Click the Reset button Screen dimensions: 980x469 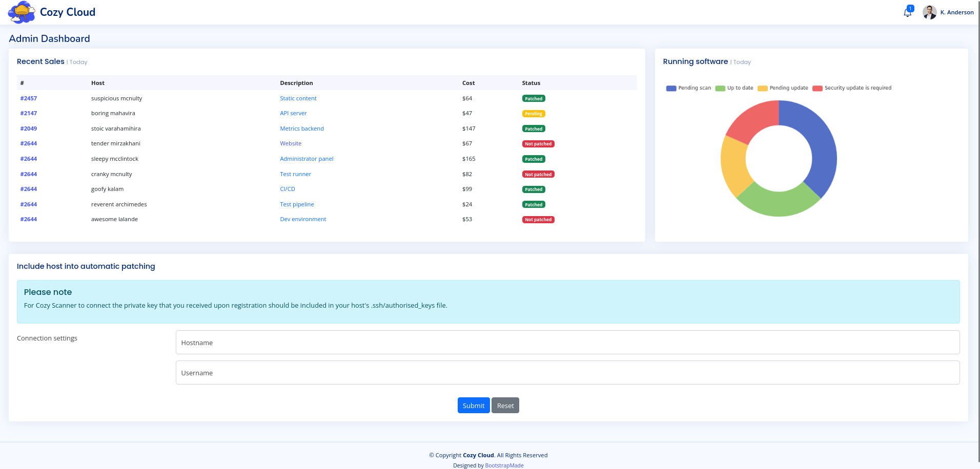505,406
